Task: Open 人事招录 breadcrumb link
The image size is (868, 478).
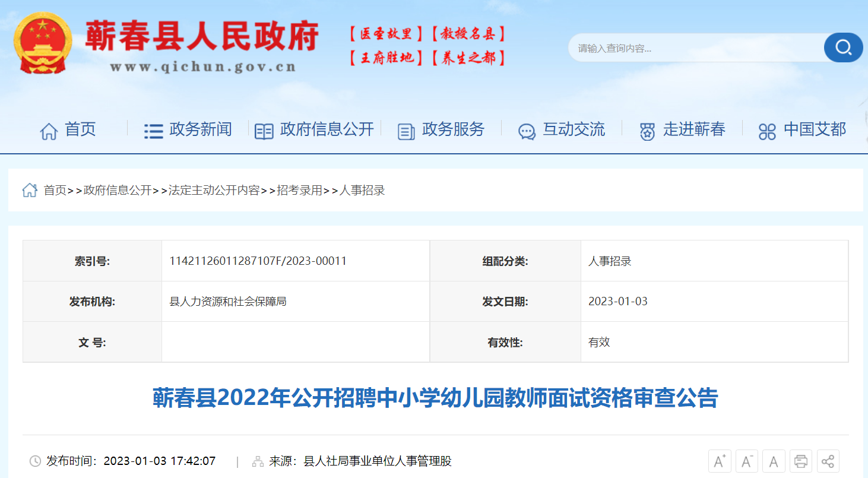Action: point(362,191)
